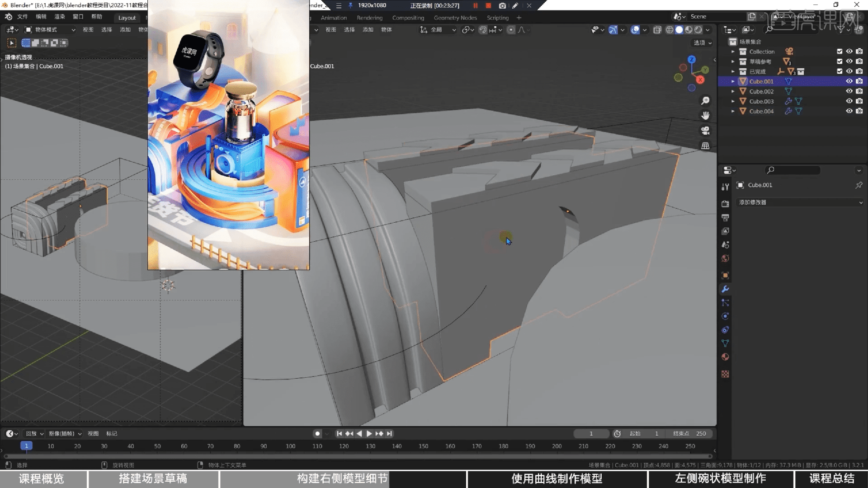Switch to material preview shading
The width and height of the screenshot is (868, 488).
(x=689, y=30)
